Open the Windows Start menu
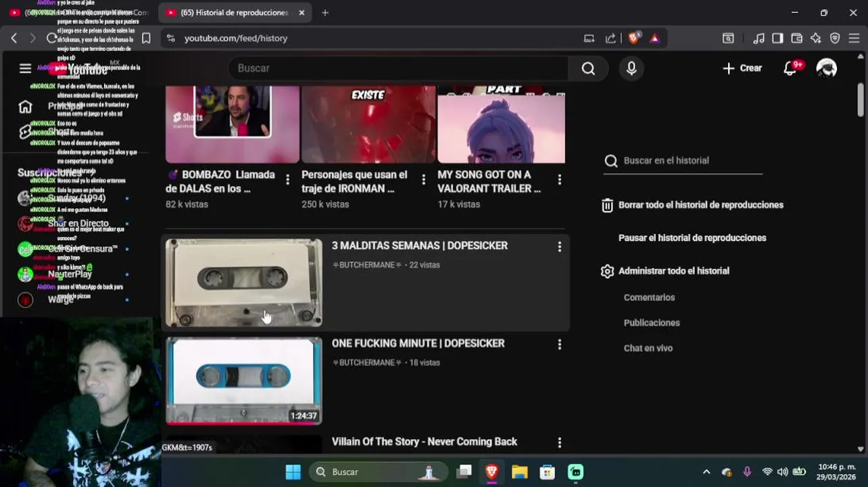Screen dimensions: 868x487 click(x=293, y=472)
